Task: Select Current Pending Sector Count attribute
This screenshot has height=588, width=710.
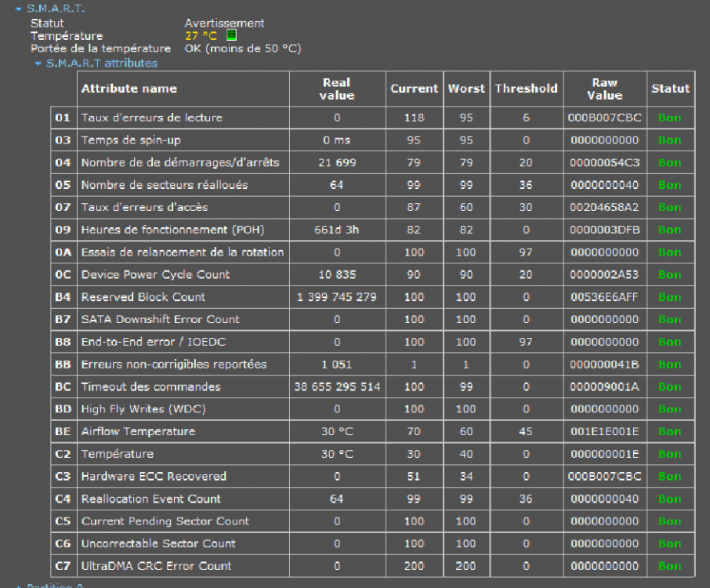Action: pyautogui.click(x=165, y=521)
